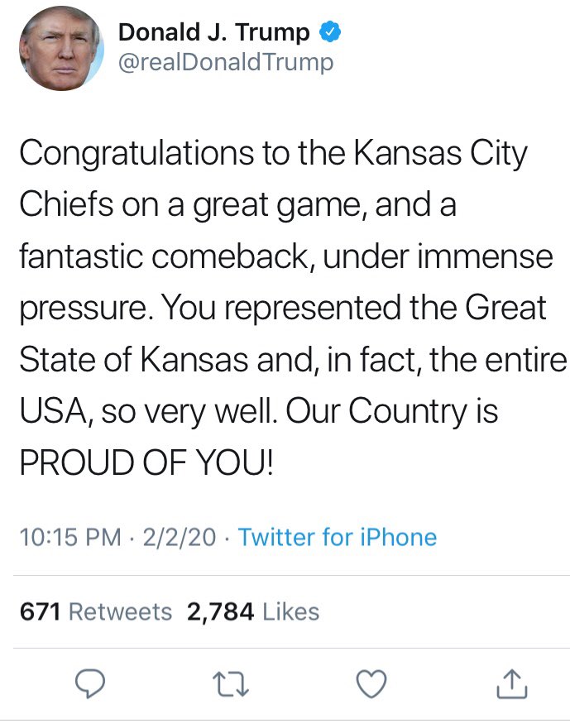This screenshot has height=728, width=570.
Task: Click the tweet line starting with Congratulations
Action: coord(273,154)
